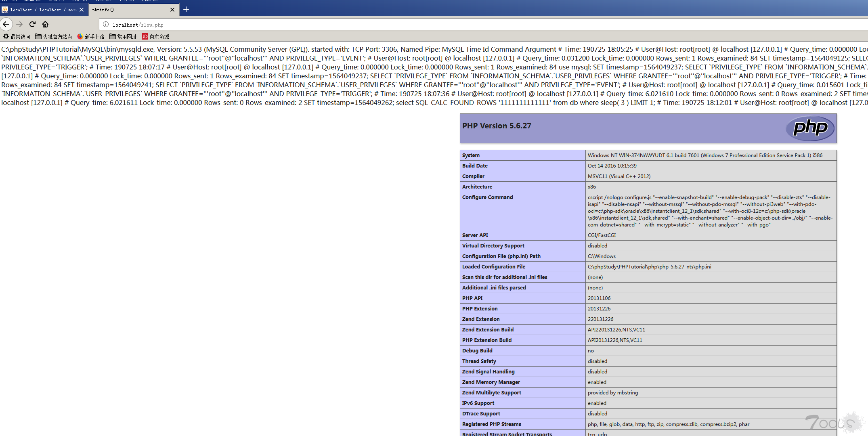This screenshot has height=436, width=868.
Task: Click the PHP API value 20131106
Action: tap(599, 298)
